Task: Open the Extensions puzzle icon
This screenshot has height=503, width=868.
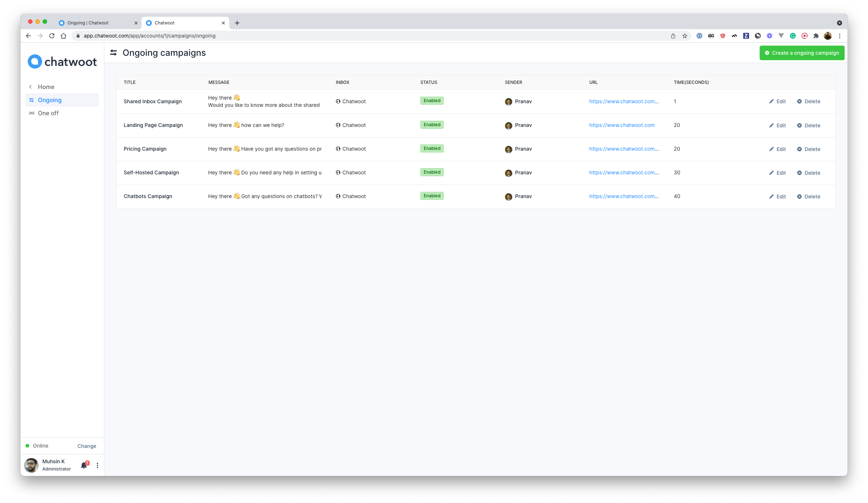Action: tap(816, 36)
